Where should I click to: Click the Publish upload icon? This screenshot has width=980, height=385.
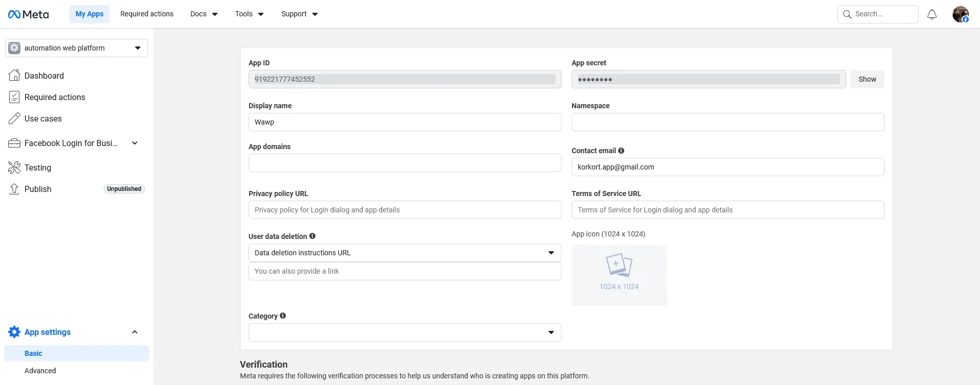[x=14, y=189]
